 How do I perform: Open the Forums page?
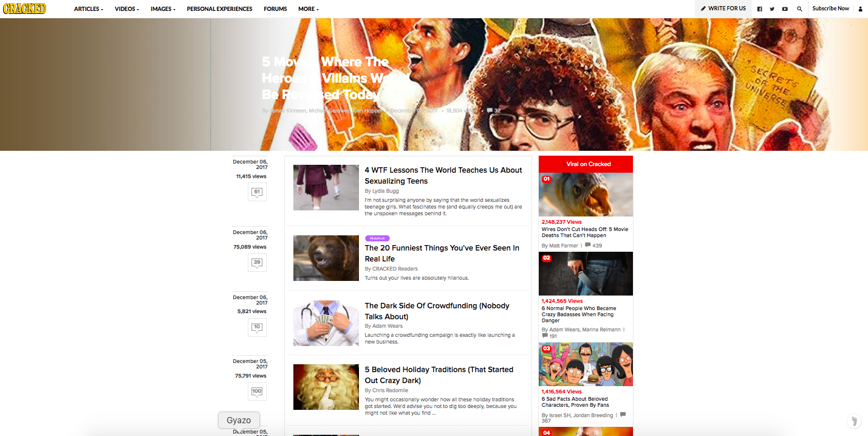275,9
